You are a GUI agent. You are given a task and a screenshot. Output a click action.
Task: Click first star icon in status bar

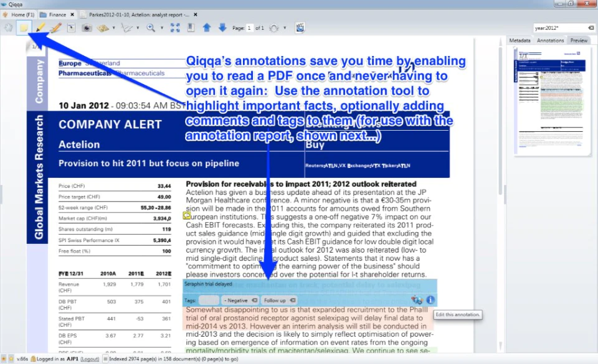[4, 358]
